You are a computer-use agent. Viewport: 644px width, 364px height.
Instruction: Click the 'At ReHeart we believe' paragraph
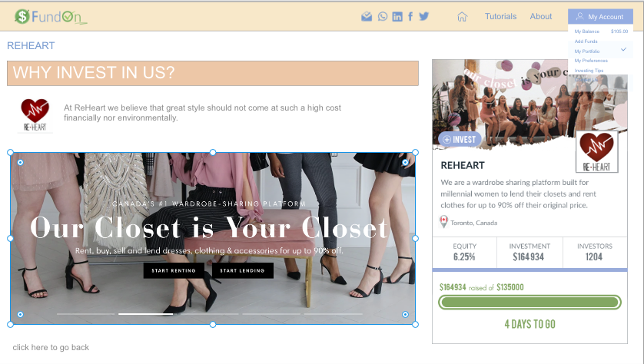click(202, 112)
